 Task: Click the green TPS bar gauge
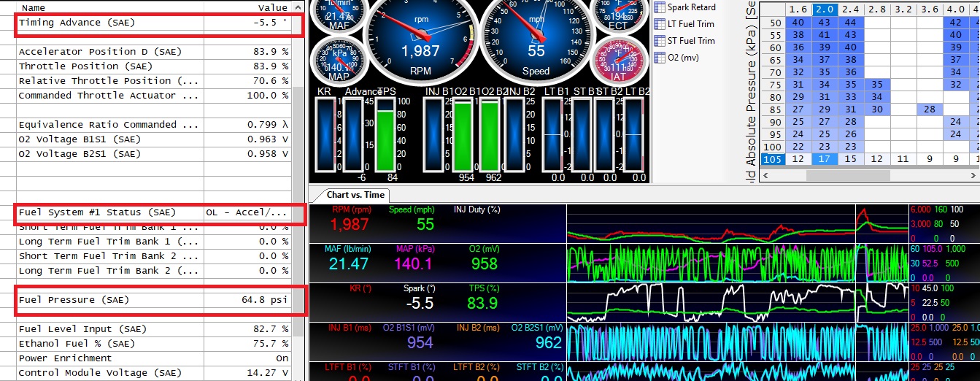coord(385,136)
